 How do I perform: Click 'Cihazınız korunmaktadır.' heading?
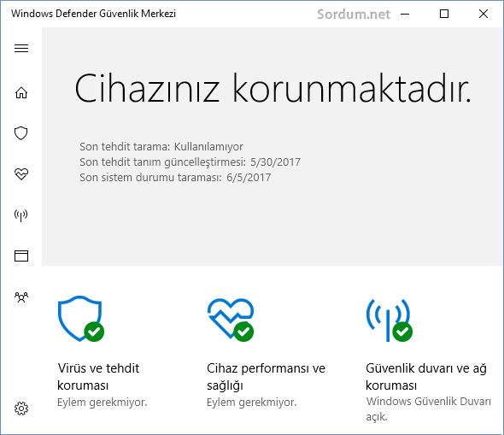(x=273, y=88)
